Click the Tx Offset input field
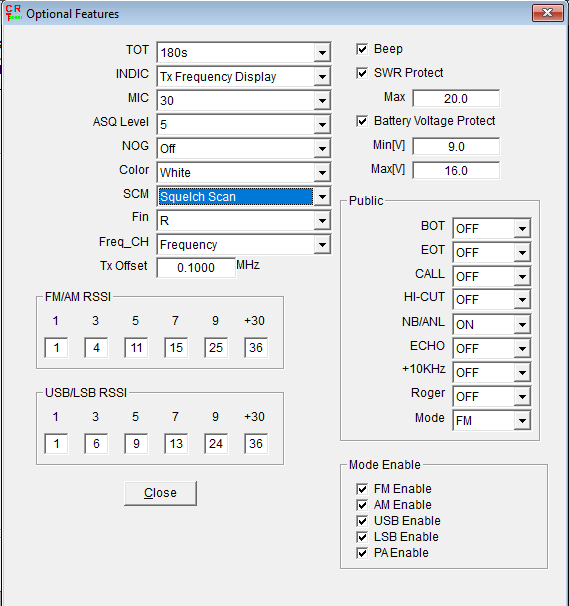Viewport: 569px width, 606px height. coord(196,267)
